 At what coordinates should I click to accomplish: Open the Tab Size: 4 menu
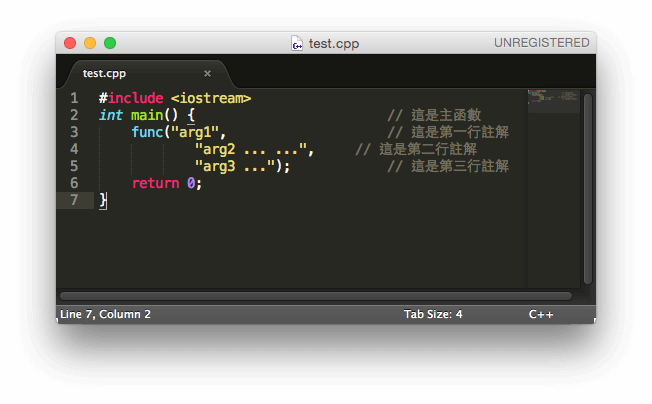(433, 314)
